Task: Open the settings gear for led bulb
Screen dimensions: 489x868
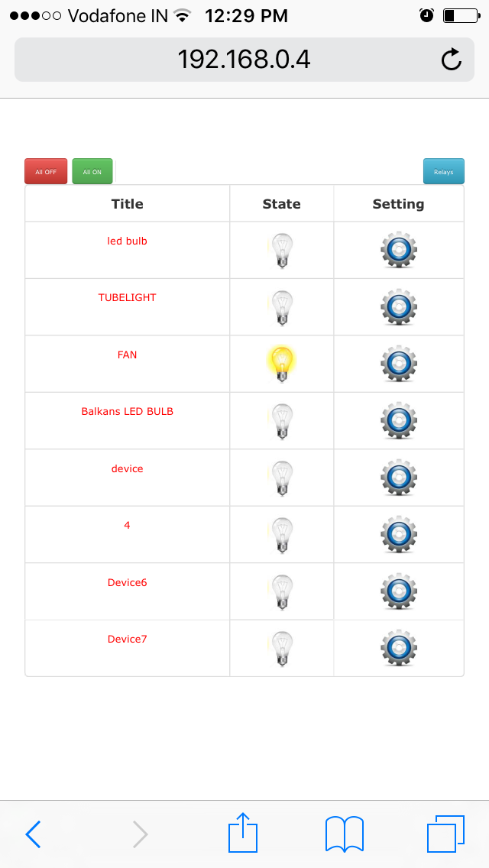Action: (x=399, y=250)
